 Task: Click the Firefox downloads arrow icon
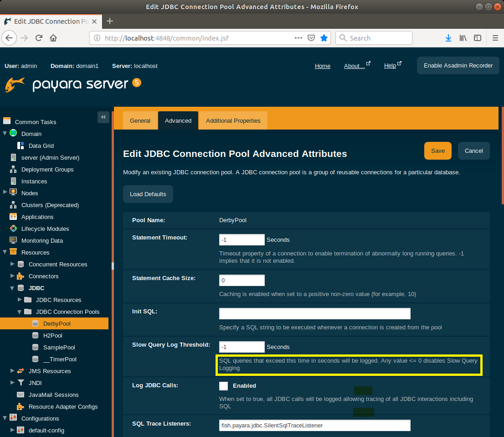[x=448, y=38]
